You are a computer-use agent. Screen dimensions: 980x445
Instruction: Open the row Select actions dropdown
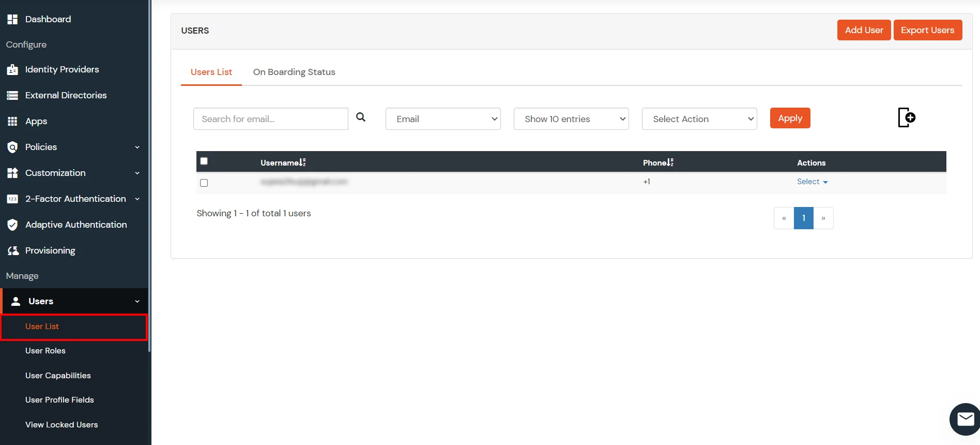click(812, 182)
